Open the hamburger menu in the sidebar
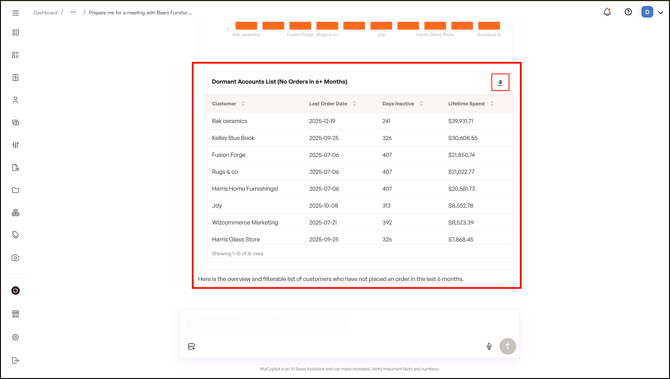The height and width of the screenshot is (379, 670). (x=15, y=13)
